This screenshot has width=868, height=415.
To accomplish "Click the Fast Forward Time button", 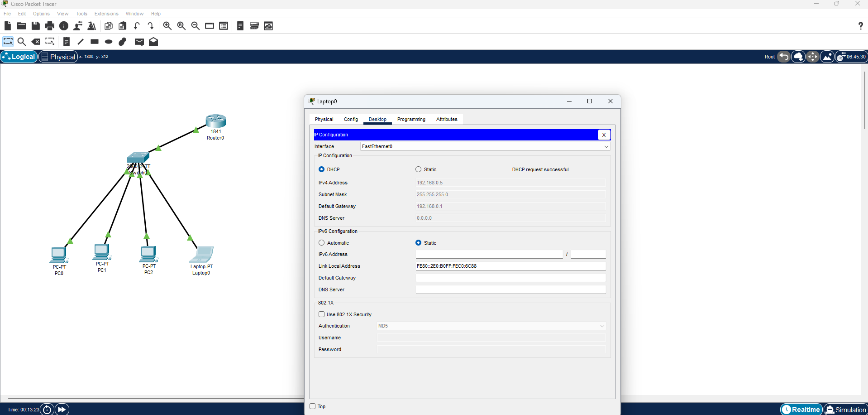I will 62,410.
